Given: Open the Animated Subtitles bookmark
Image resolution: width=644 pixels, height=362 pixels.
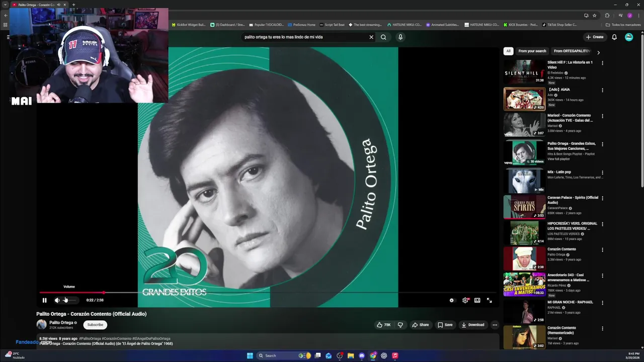Looking at the screenshot, I should pos(442,25).
